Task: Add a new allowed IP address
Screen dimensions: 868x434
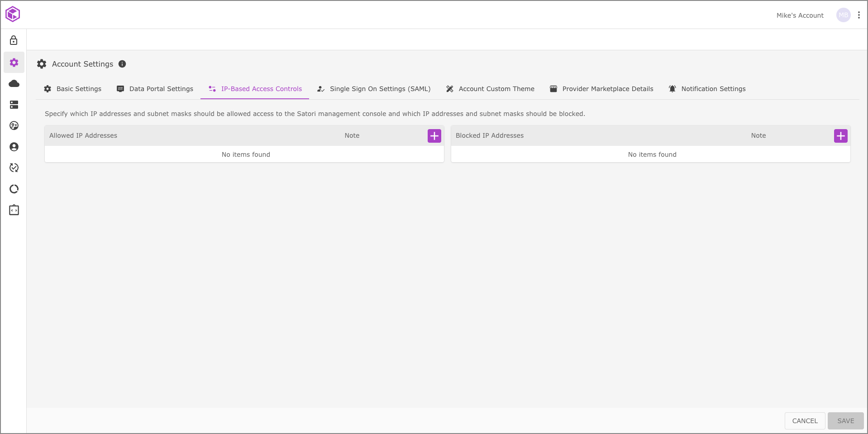Action: tap(434, 136)
